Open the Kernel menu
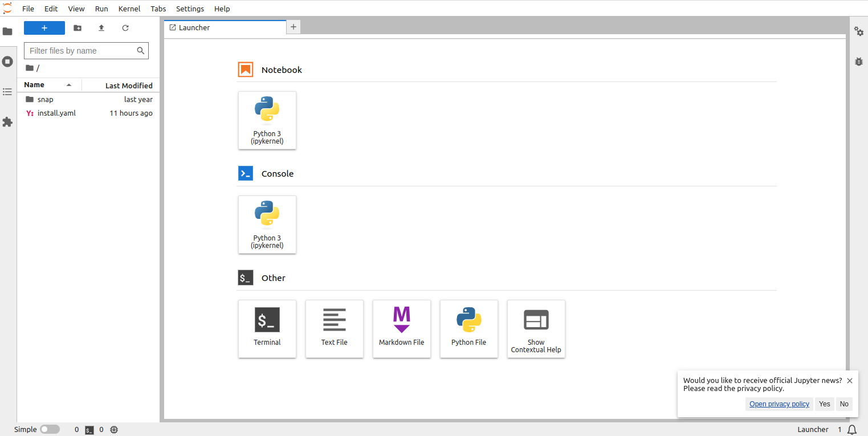The width and height of the screenshot is (868, 436). click(129, 9)
